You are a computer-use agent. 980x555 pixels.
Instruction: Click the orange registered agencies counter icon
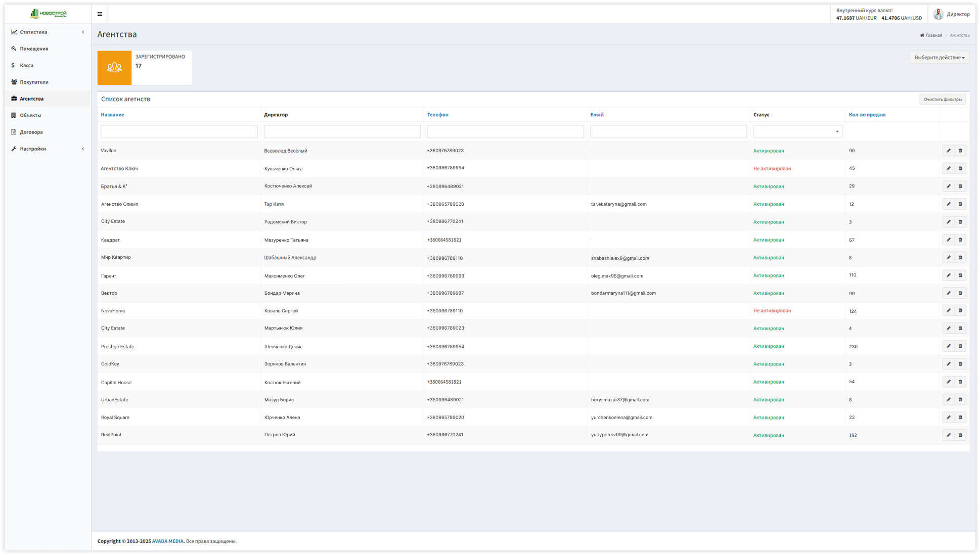114,67
